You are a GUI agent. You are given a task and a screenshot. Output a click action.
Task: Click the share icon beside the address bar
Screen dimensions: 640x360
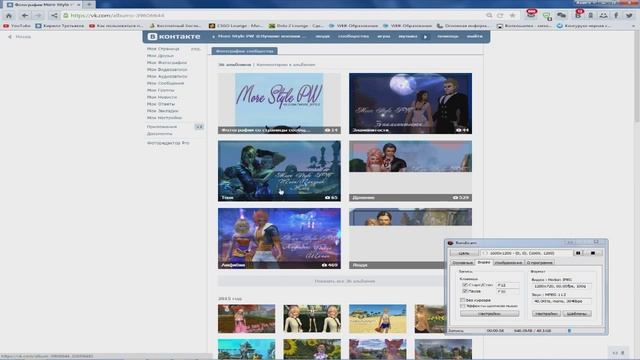tap(54, 16)
